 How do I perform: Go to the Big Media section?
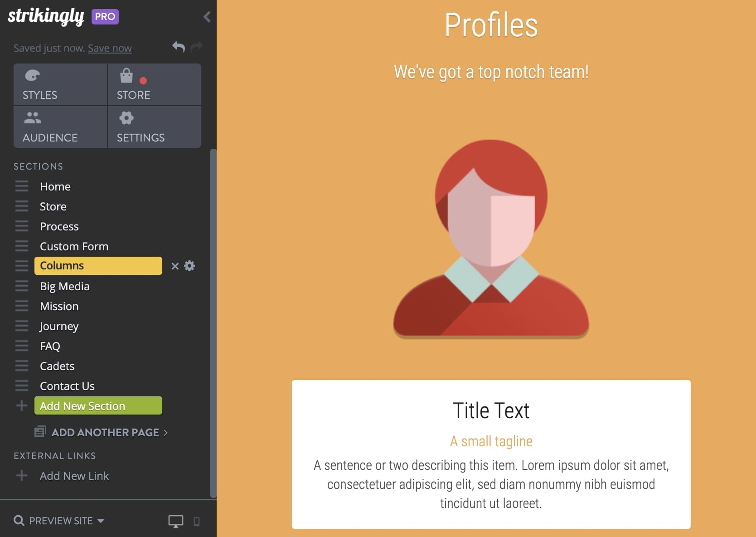(65, 286)
